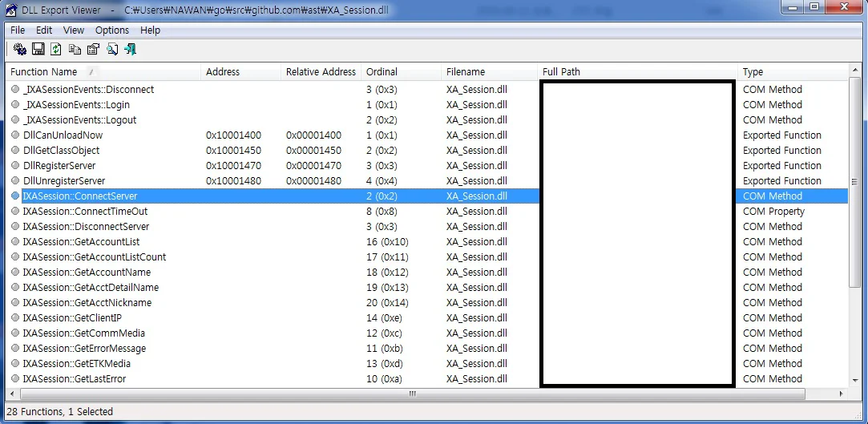Click the bullet icon beside IXASession::GetClientIP
This screenshot has height=424, width=868.
pyautogui.click(x=15, y=317)
